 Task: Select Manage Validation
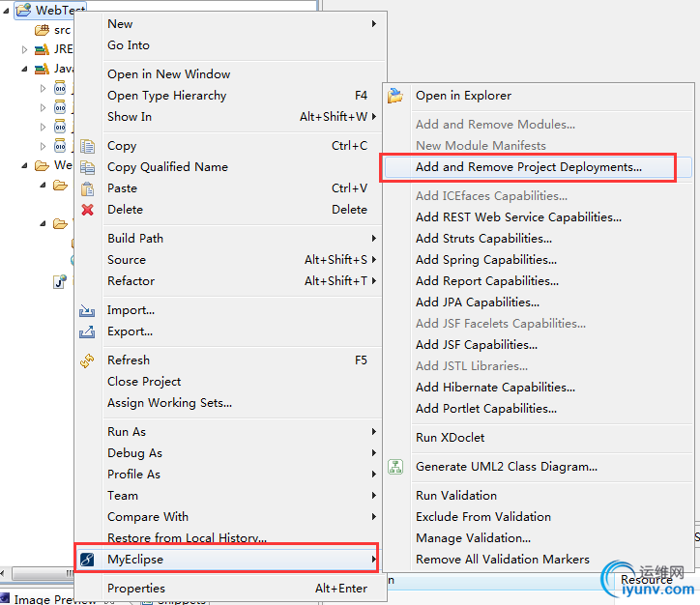coord(473,538)
